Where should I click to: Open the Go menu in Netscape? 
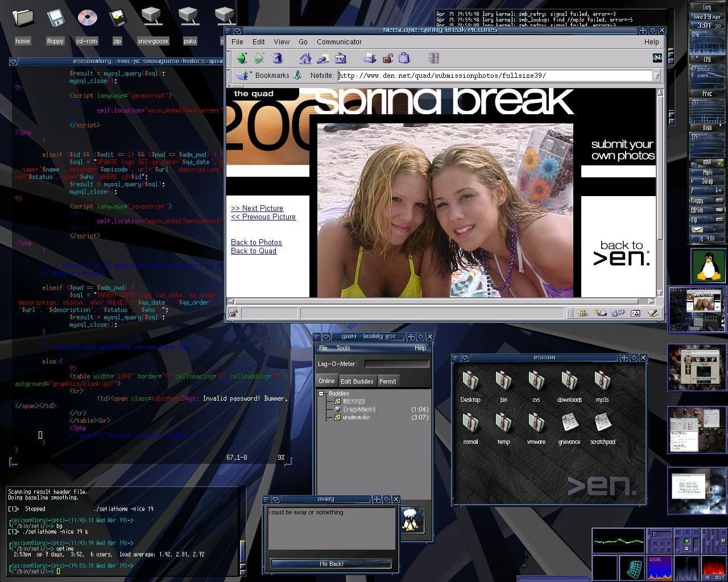click(x=303, y=41)
